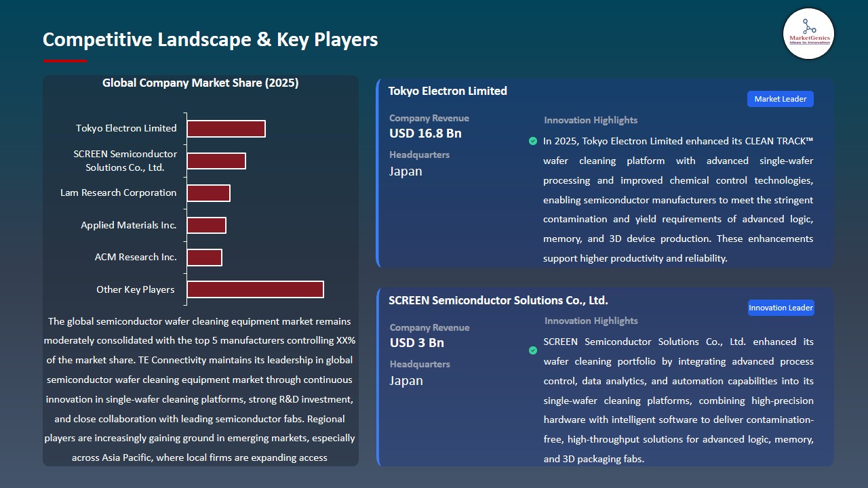Screen dimensions: 868x488
Task: Click SCREEN Semiconductor Solutions card heading
Action: [x=498, y=300]
